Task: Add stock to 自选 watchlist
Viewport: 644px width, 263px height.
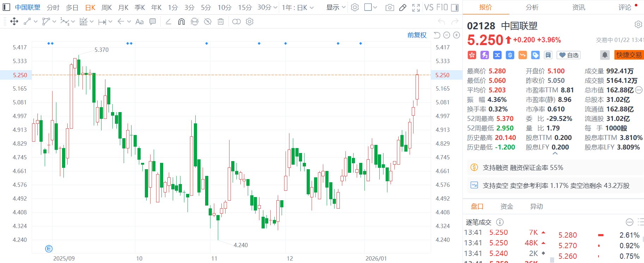Action: pos(569,55)
